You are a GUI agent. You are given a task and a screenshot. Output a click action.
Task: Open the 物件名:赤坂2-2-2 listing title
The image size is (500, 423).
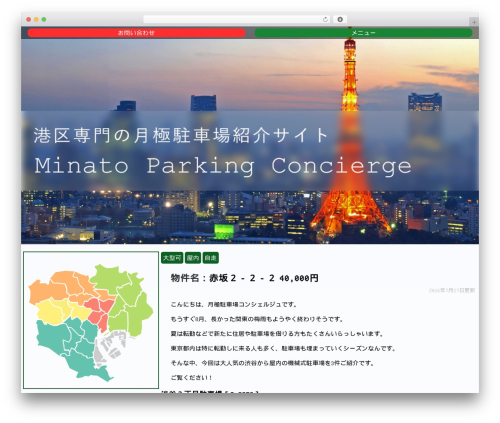(x=244, y=278)
